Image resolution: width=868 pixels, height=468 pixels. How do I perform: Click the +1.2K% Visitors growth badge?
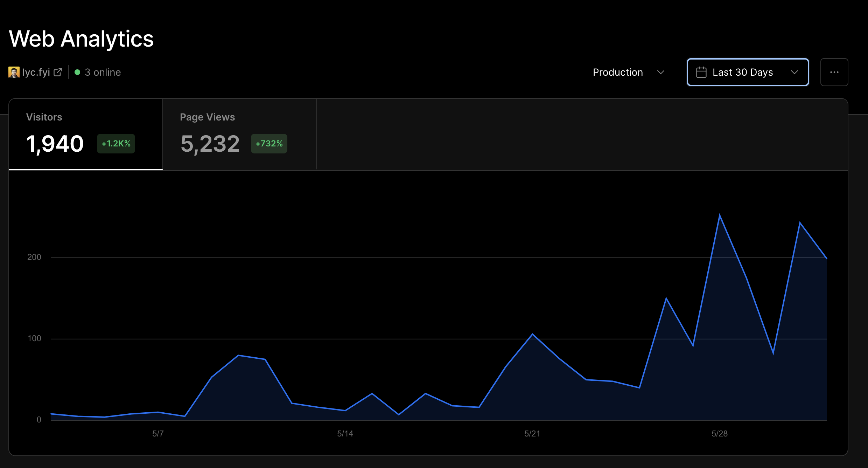116,143
